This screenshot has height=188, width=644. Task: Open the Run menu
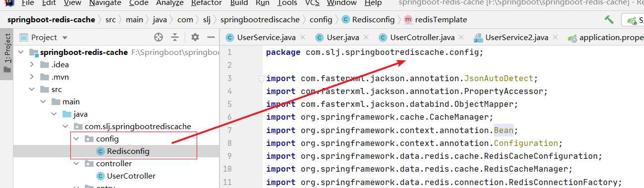click(x=263, y=3)
